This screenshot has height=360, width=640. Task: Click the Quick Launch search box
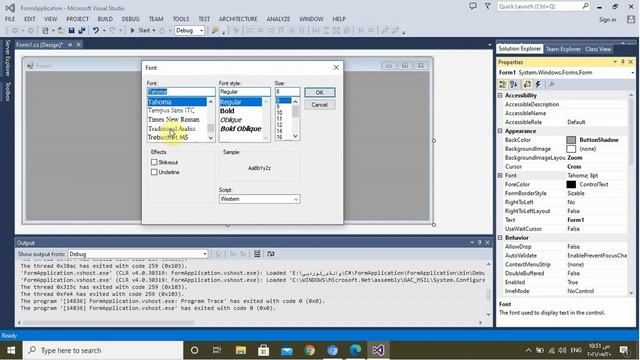point(543,7)
